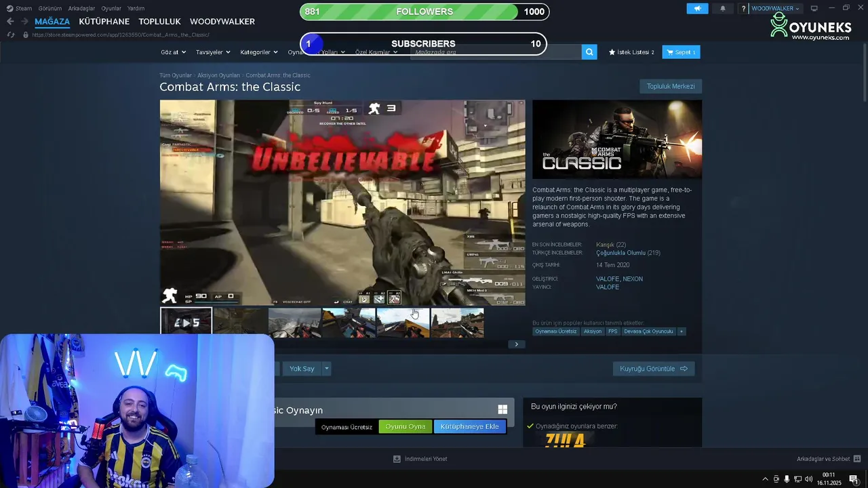
Task: Click the İndirmeleri Yönet download icon
Action: click(x=397, y=459)
